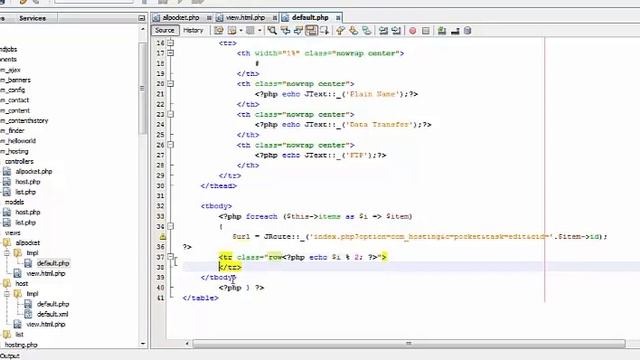Collapse code fold at line 37

[x=171, y=257]
